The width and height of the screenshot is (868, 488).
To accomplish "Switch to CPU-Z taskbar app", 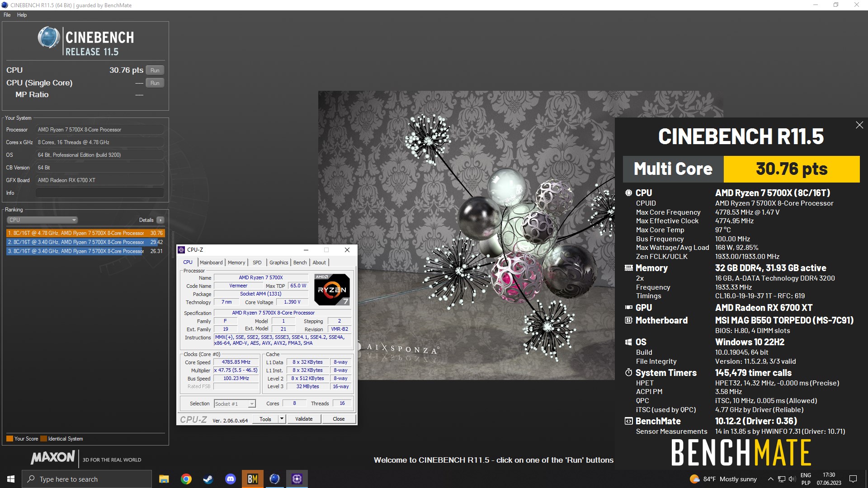I will click(297, 479).
